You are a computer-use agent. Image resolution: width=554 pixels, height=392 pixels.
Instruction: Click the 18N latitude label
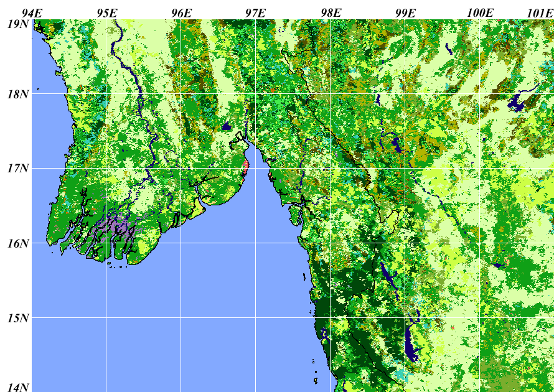tap(17, 95)
